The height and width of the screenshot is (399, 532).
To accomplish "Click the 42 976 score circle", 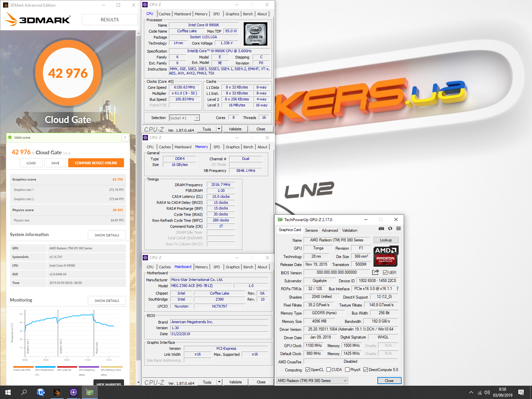I will point(68,73).
